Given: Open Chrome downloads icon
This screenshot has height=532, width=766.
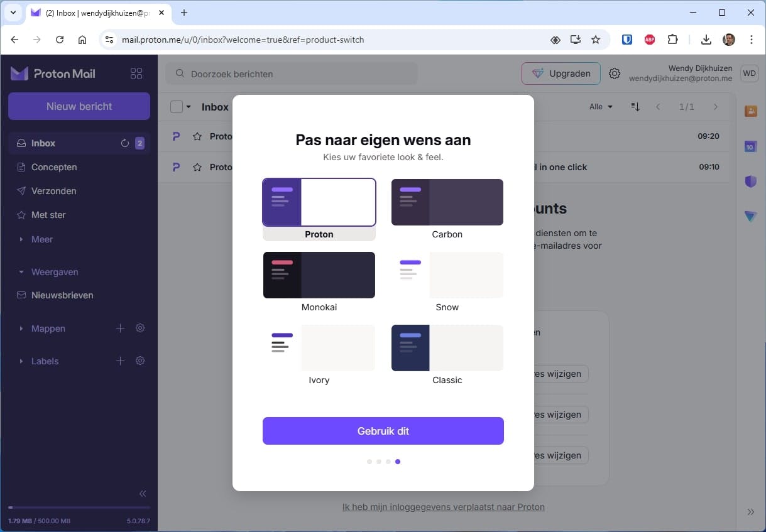Looking at the screenshot, I should 706,40.
